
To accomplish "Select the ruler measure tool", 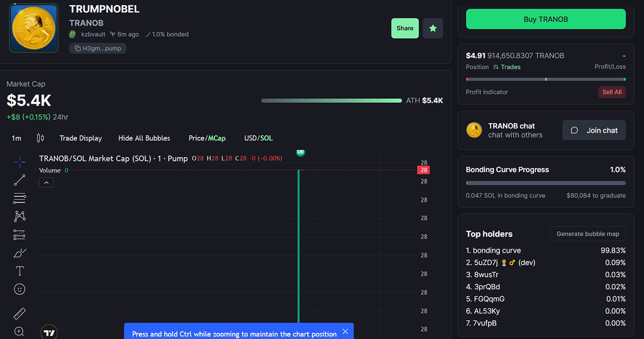I will pos(19,313).
